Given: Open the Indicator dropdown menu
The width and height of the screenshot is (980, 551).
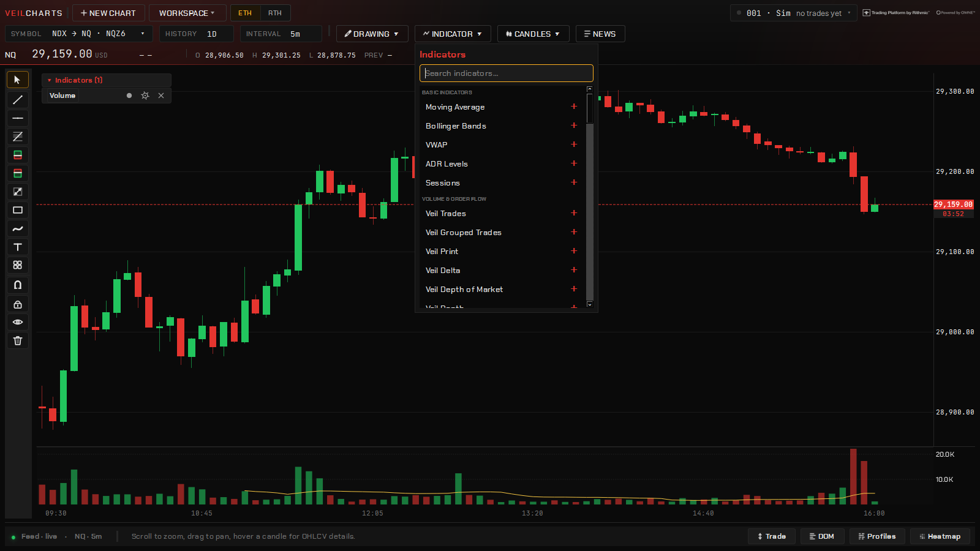Looking at the screenshot, I should (453, 34).
